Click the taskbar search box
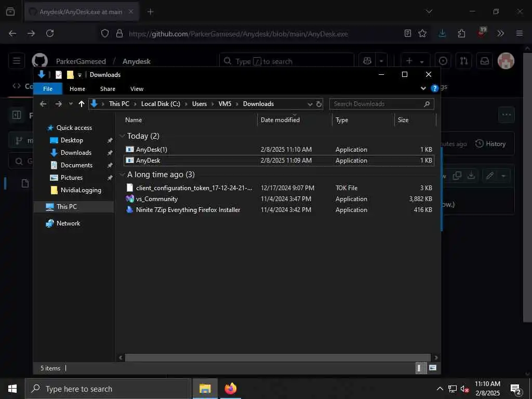532x399 pixels. (x=108, y=389)
